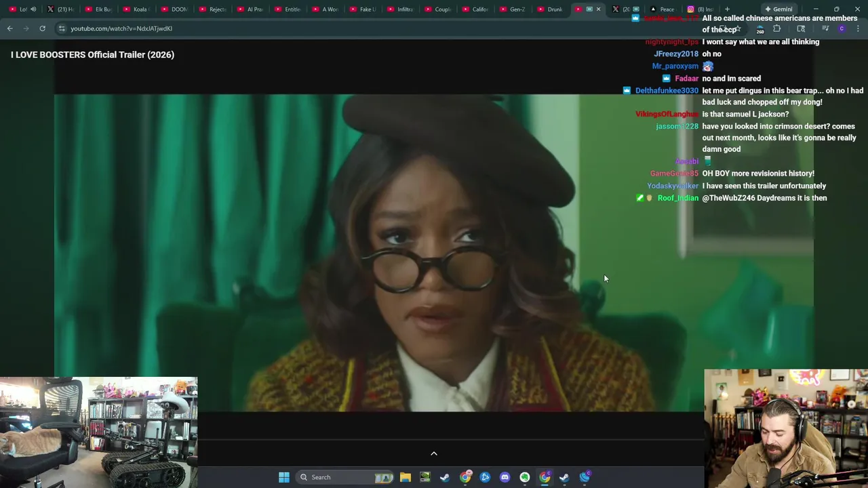Switch to the 'Drunk' tab
The width and height of the screenshot is (868, 488).
[x=550, y=9]
